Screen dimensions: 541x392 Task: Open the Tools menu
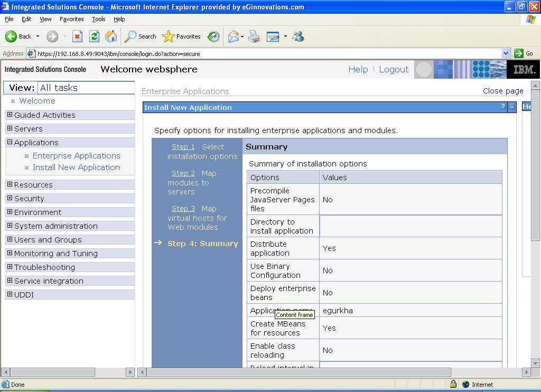click(x=99, y=19)
